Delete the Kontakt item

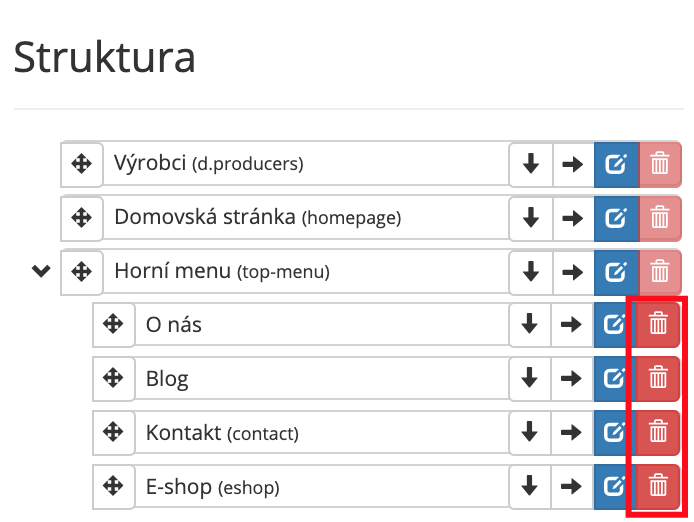[658, 433]
